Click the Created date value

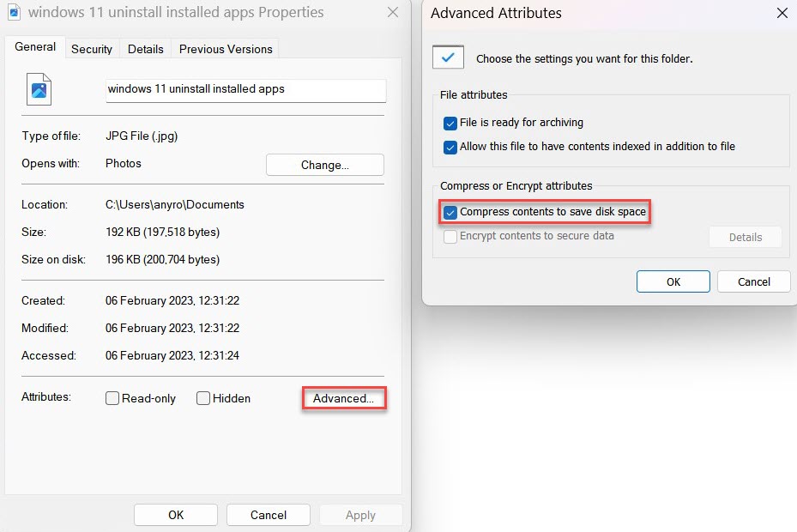coord(172,300)
